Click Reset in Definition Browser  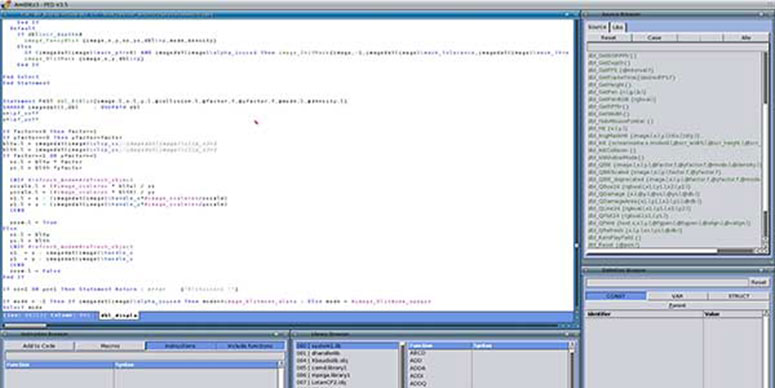click(758, 282)
